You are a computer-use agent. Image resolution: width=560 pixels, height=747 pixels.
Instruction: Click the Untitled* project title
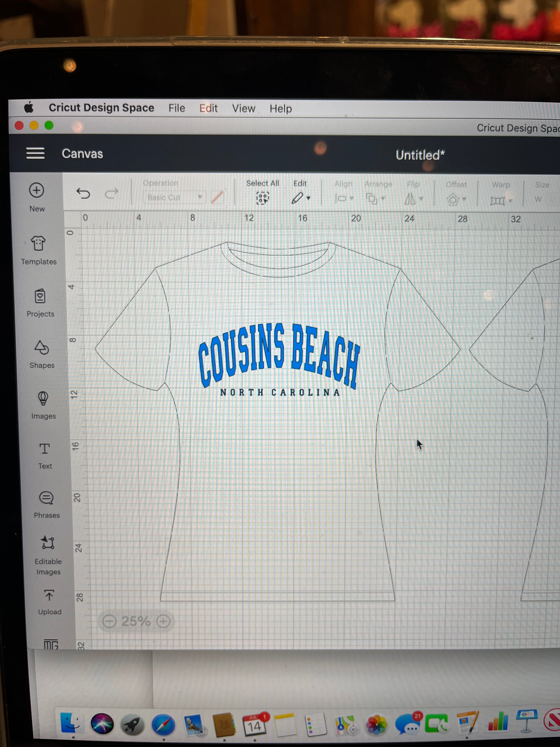click(x=420, y=155)
